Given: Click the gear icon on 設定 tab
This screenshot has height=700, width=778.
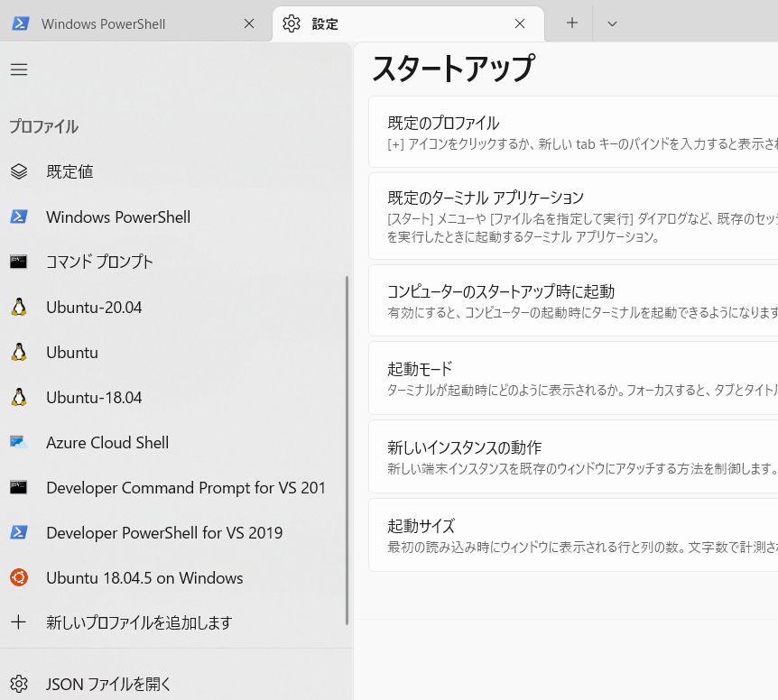Looking at the screenshot, I should click(292, 23).
